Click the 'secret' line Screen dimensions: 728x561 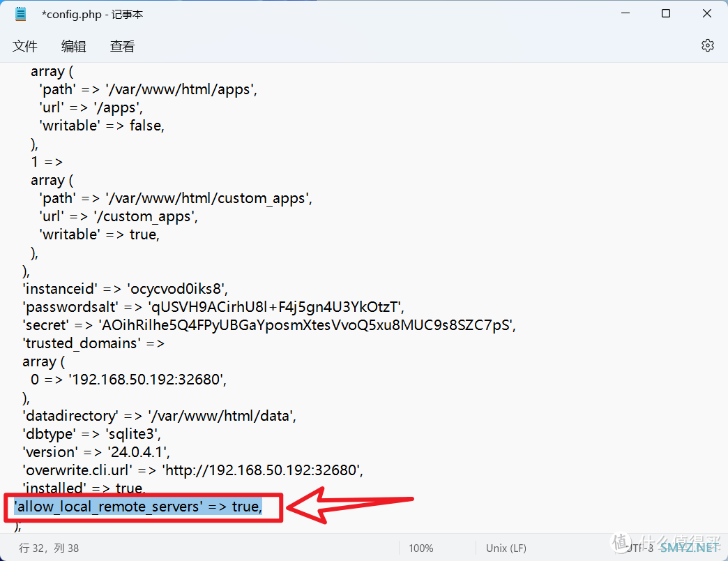coord(269,325)
